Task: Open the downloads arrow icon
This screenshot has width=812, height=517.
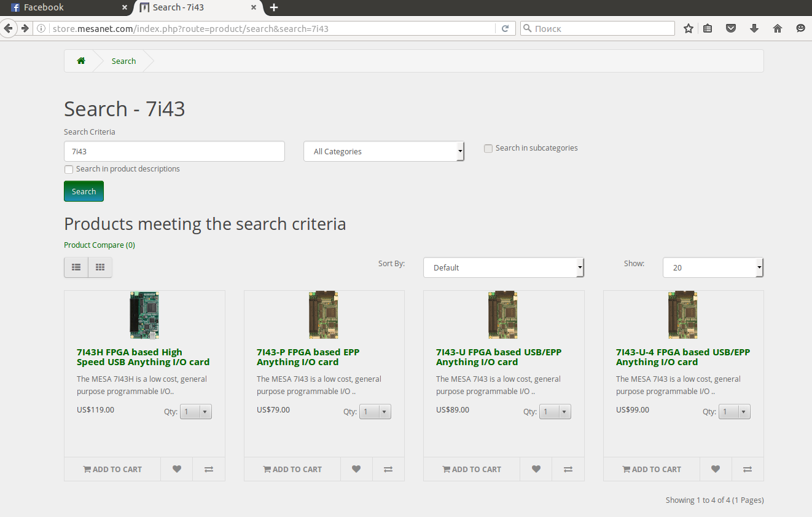Action: pyautogui.click(x=754, y=28)
